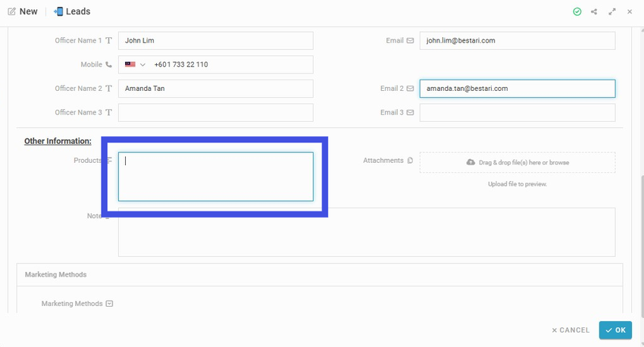This screenshot has width=644, height=347.
Task: Click the Officer Name 3 text field
Action: 216,113
